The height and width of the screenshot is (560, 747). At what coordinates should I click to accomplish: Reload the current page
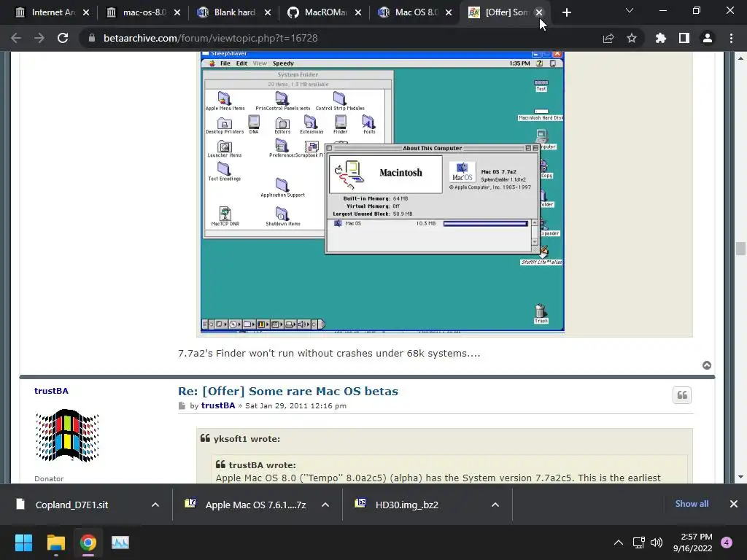63,38
